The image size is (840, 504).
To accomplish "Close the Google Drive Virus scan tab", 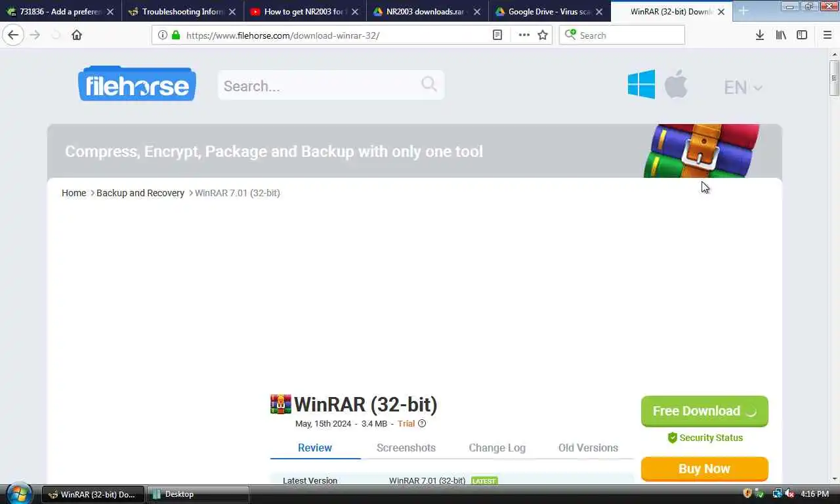I will tap(598, 12).
